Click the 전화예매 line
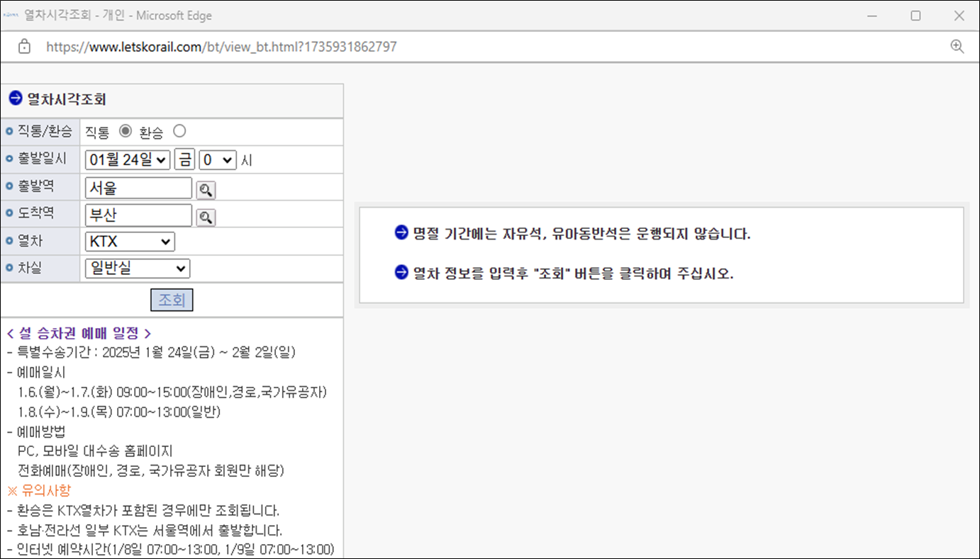Image resolution: width=980 pixels, height=559 pixels. click(x=152, y=470)
